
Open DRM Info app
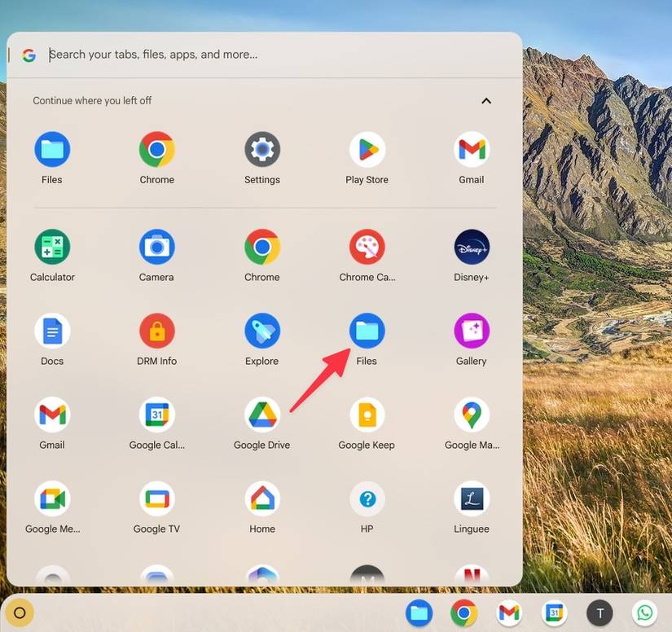click(x=156, y=331)
